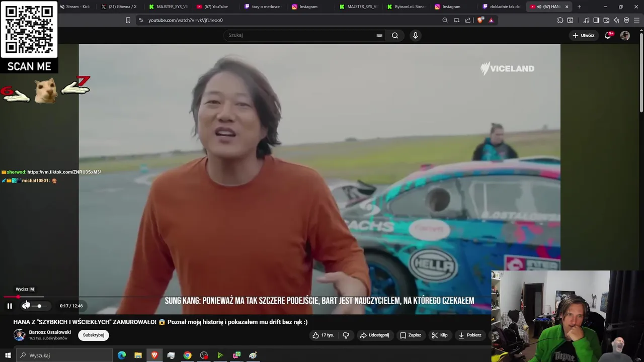Viewport: 644px width, 362px height.
Task: Open Google Chrome from the taskbar
Action: [187, 355]
